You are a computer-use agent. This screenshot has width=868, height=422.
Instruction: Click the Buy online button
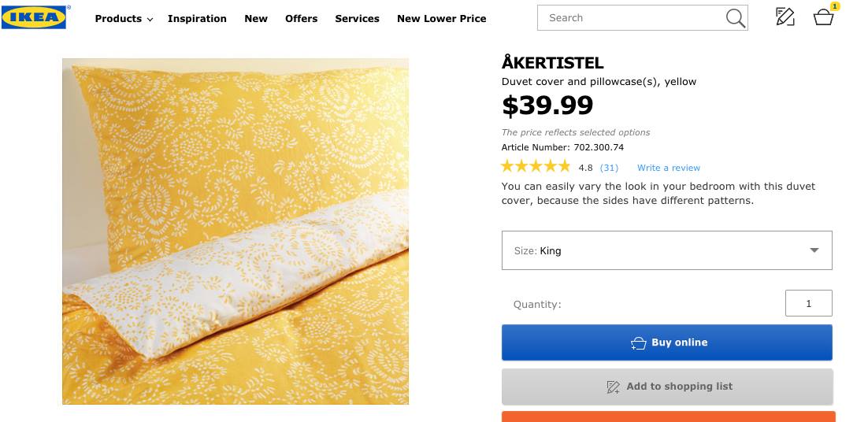point(666,342)
